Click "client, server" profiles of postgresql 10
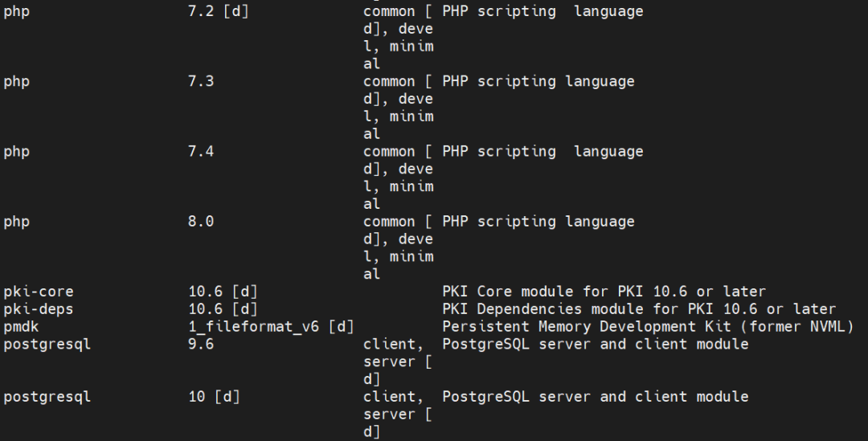 (398, 406)
